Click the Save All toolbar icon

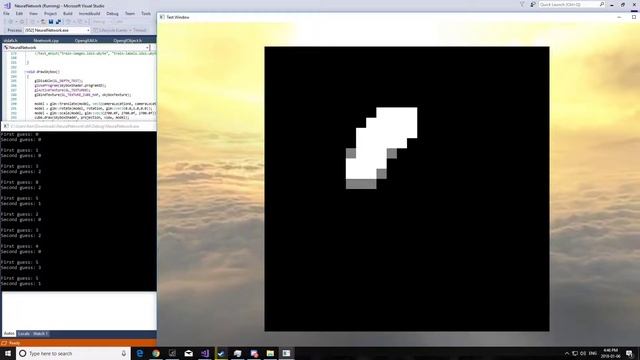[58, 22]
